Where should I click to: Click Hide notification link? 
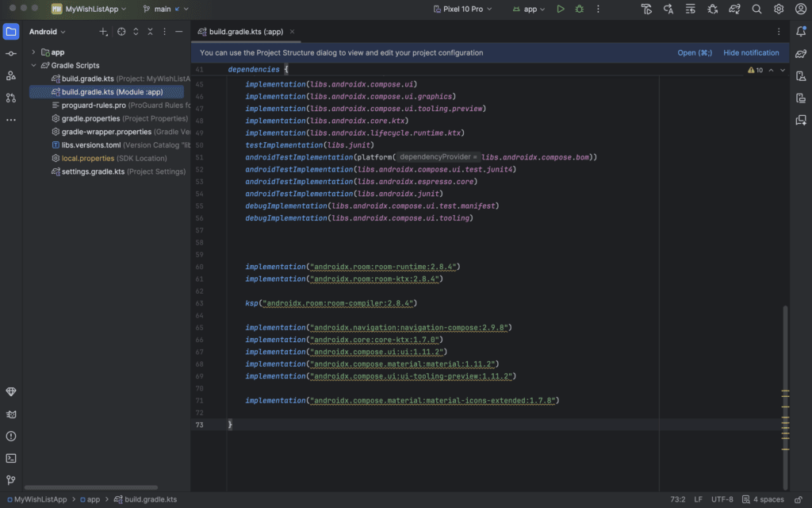coord(751,53)
